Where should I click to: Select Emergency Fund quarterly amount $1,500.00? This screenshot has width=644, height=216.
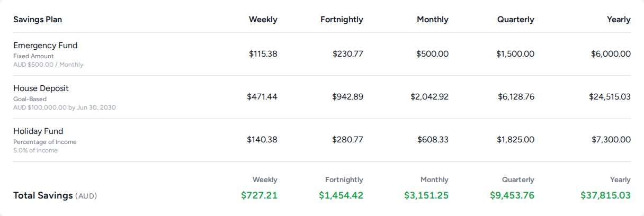(515, 54)
